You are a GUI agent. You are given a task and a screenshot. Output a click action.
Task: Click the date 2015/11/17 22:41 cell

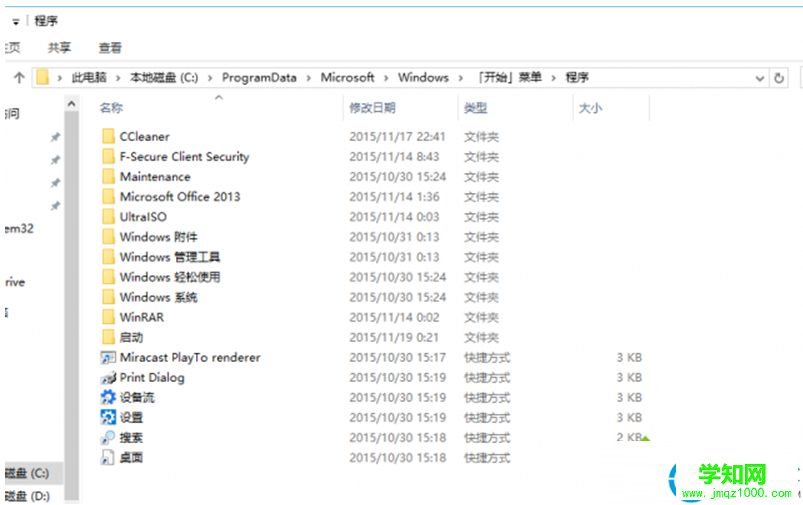[x=397, y=137]
